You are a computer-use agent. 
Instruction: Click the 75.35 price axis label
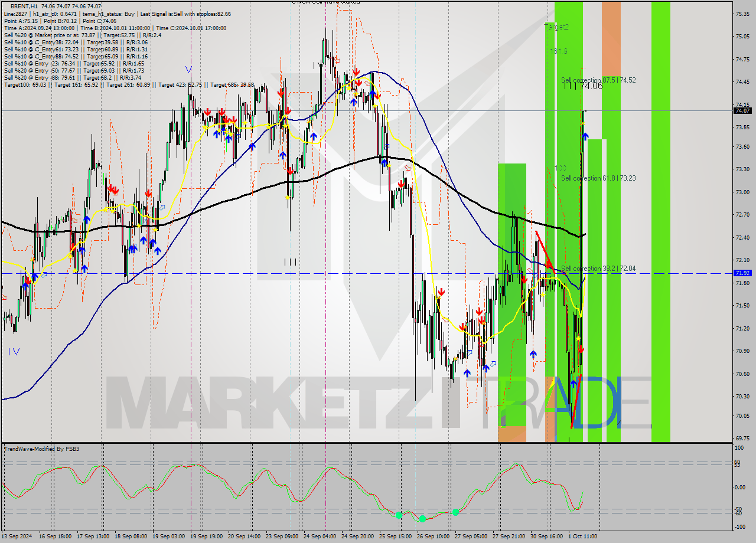coord(742,14)
